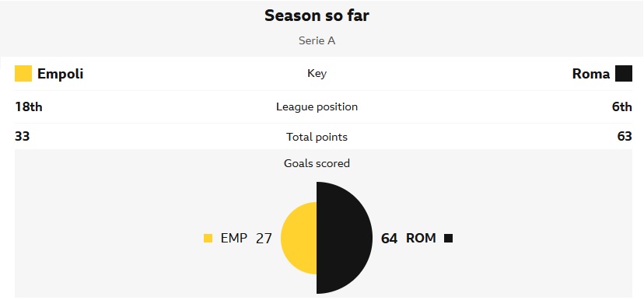The width and height of the screenshot is (644, 300).
Task: Click the yellow Empoli key swatch
Action: tap(23, 74)
